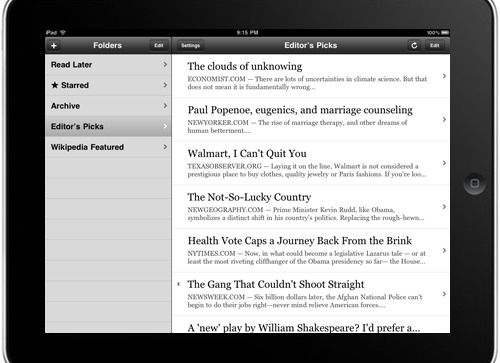Open chevron for Paul Popenoe article
Viewport: 500px width, 363px height.
click(x=444, y=119)
